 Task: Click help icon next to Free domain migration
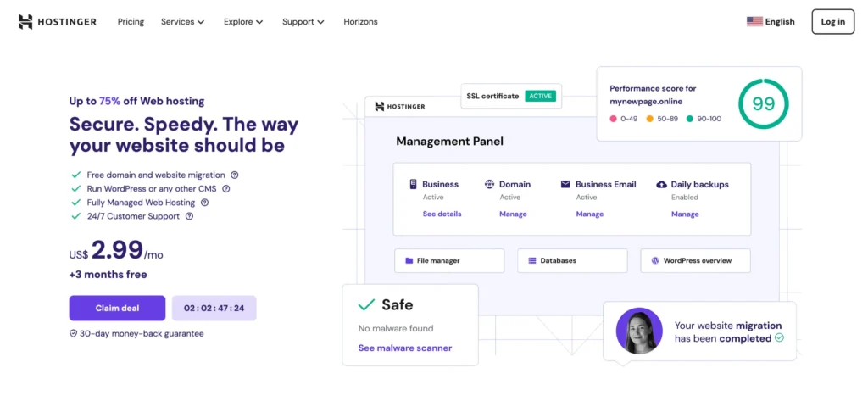[235, 175]
